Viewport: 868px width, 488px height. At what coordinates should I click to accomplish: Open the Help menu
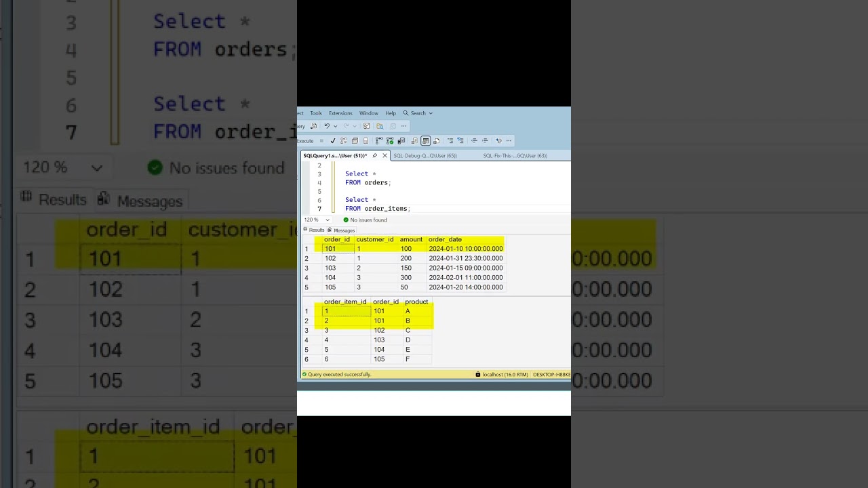click(391, 113)
